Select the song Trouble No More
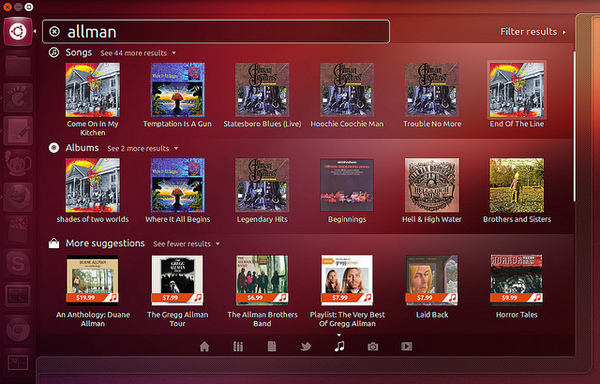This screenshot has height=384, width=600. tap(432, 96)
